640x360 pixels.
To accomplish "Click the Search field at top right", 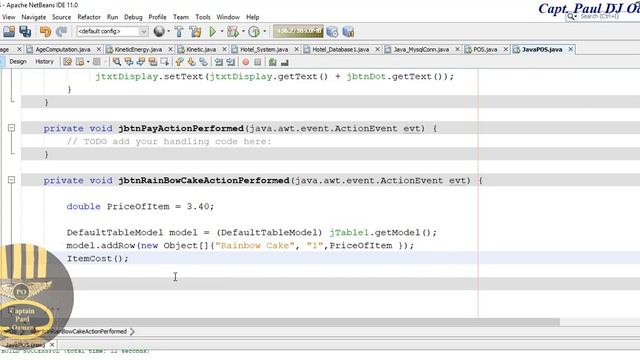I will coord(602,16).
